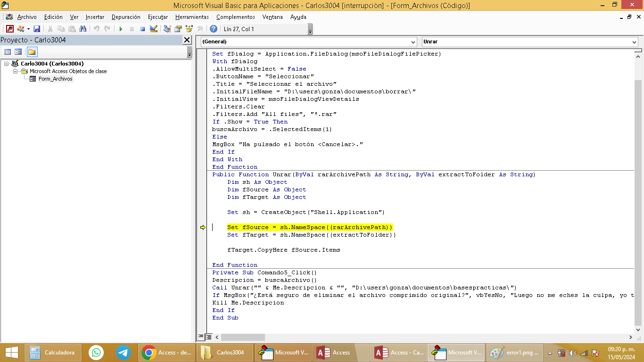Viewport: 644px width, 362px height.
Task: Click the View Object icon in Project panel
Action: coord(18,52)
